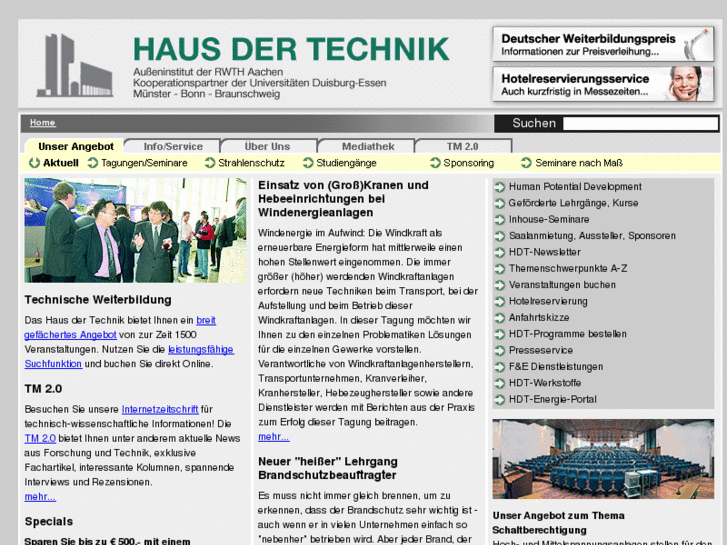
Task: Click arrow icon next to F&E Dienstleistungen
Action: click(499, 367)
